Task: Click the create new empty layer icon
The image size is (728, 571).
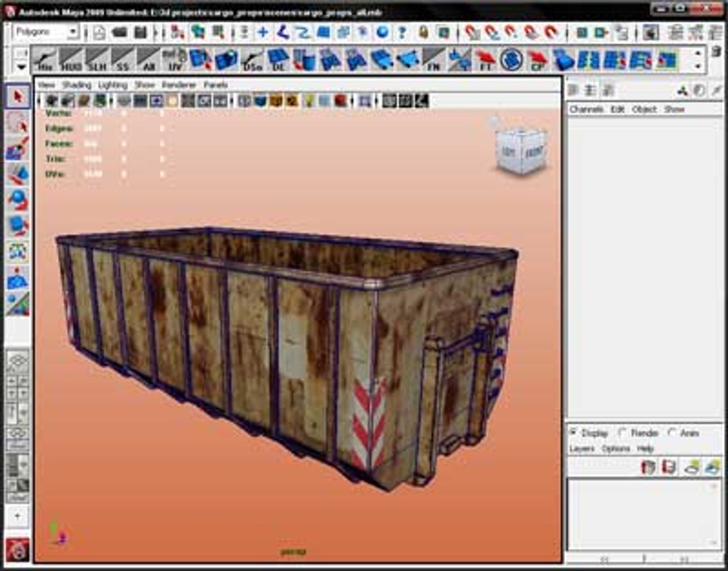Action: point(693,467)
